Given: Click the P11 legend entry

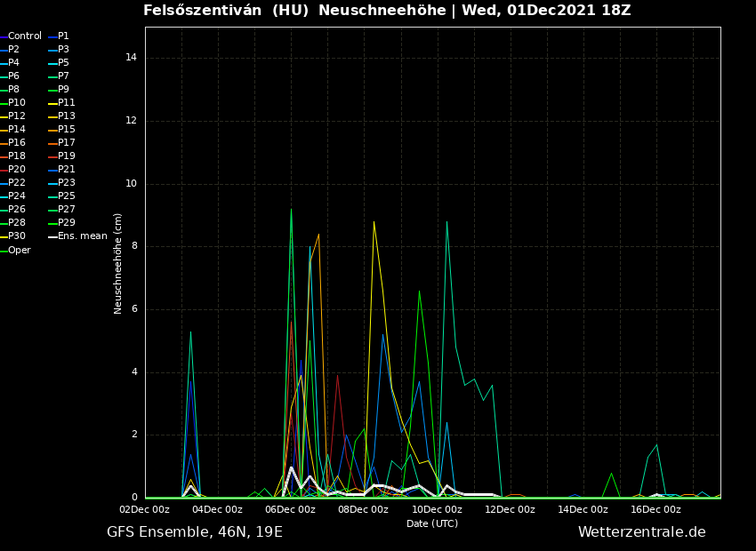Looking at the screenshot, I should click(66, 103).
